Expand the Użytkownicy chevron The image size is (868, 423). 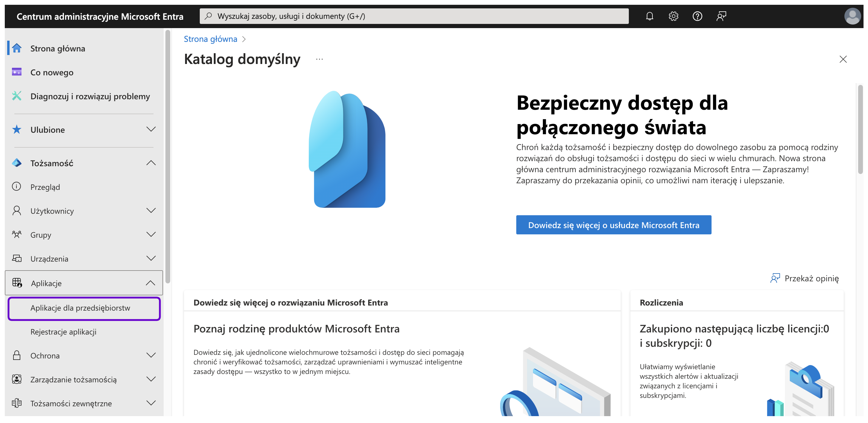click(151, 210)
